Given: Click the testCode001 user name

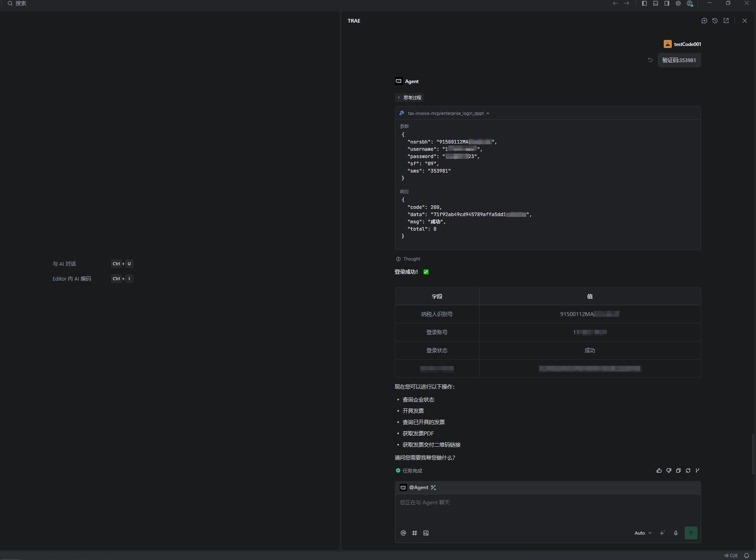Looking at the screenshot, I should 687,44.
